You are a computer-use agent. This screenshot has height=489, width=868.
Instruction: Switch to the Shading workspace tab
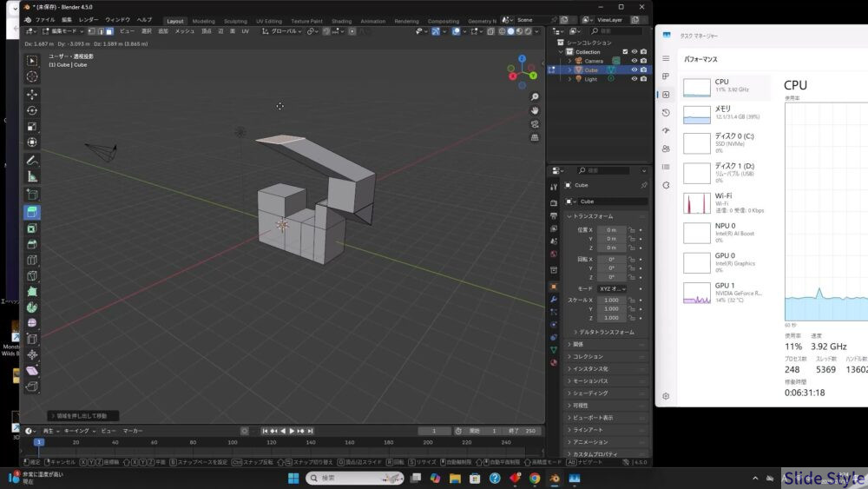coord(341,21)
